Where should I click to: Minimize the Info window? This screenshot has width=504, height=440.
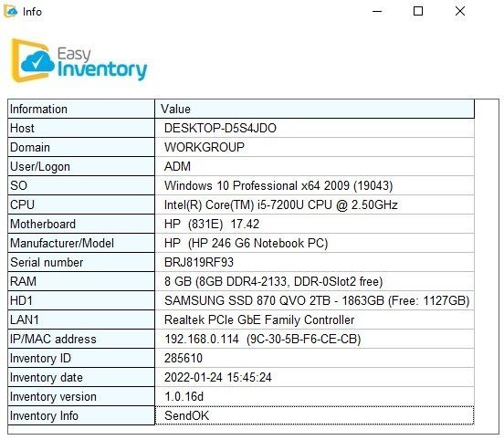point(377,12)
